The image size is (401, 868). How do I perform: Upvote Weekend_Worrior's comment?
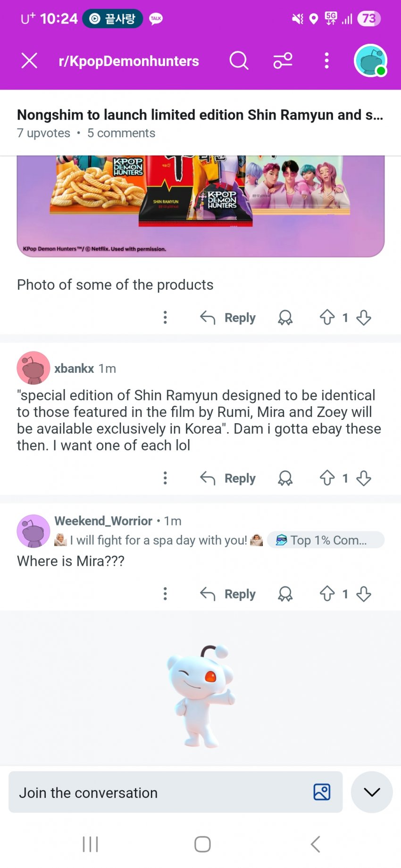pyautogui.click(x=327, y=594)
